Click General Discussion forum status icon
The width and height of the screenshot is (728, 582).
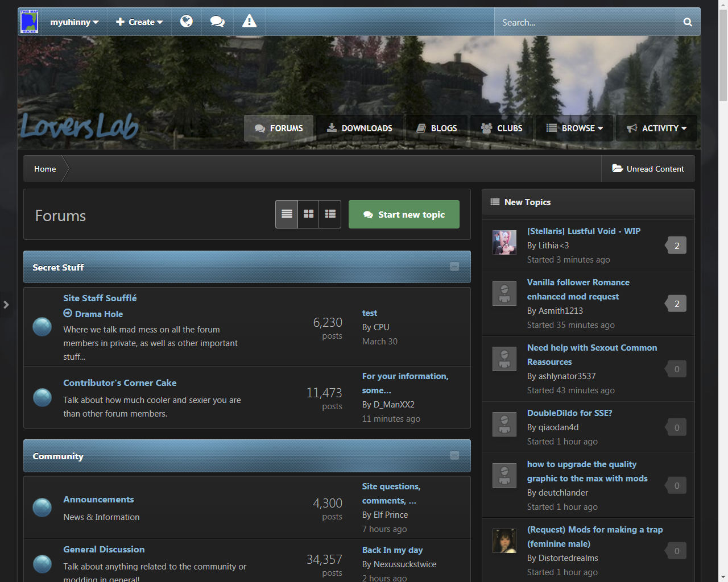42,564
